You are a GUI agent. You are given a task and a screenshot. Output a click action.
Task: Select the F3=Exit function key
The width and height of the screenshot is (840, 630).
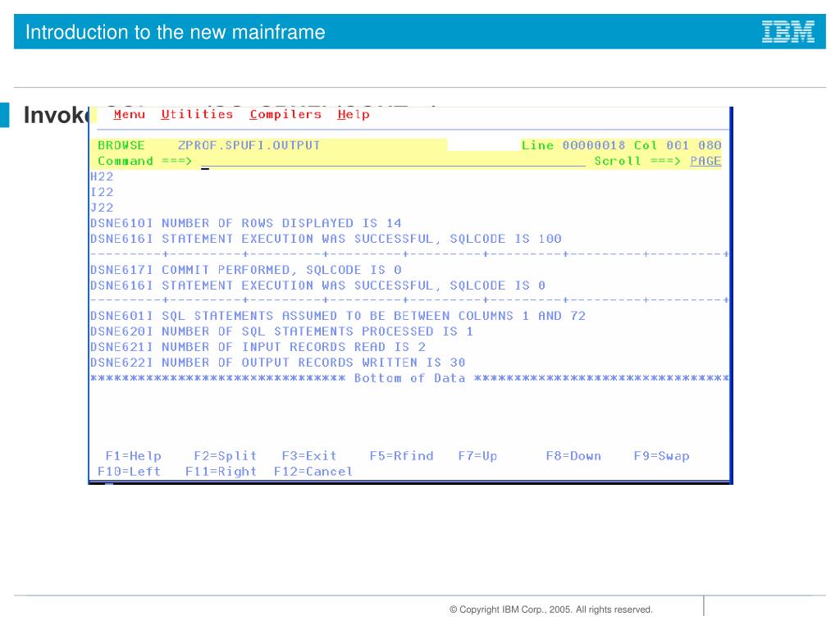click(309, 456)
